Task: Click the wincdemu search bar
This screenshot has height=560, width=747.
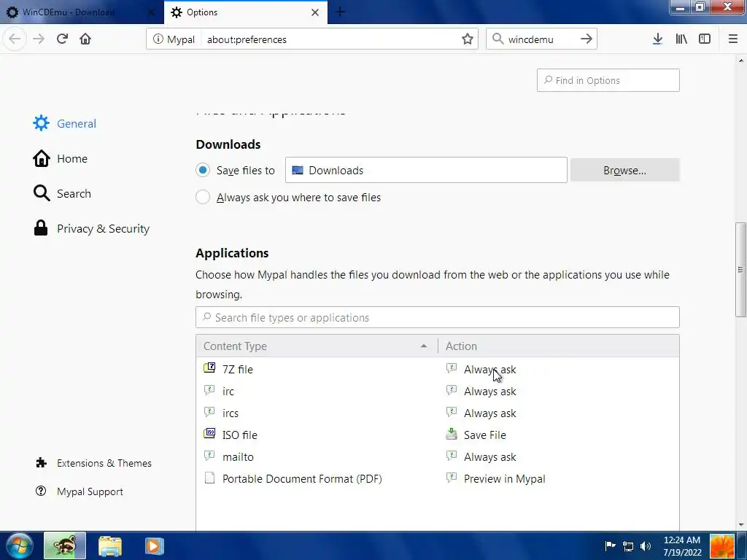Action: point(541,39)
